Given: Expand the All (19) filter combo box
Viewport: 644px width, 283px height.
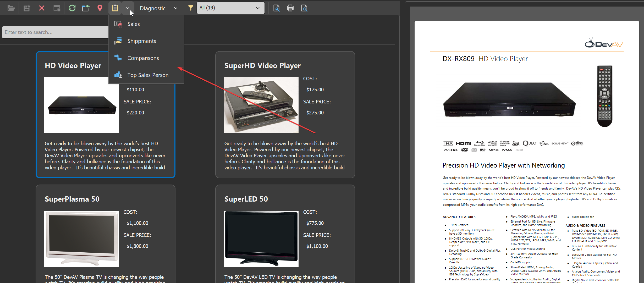Looking at the screenshot, I should tap(230, 8).
